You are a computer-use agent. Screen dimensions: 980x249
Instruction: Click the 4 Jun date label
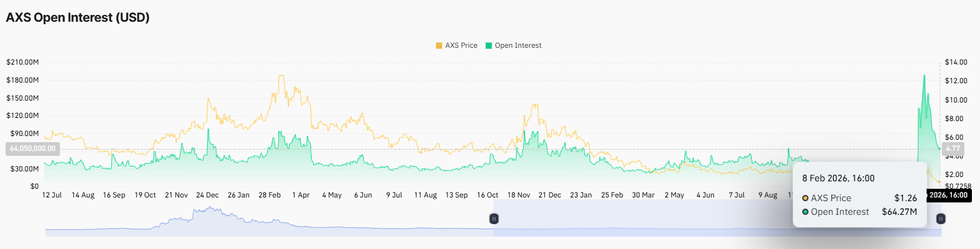[x=705, y=195]
